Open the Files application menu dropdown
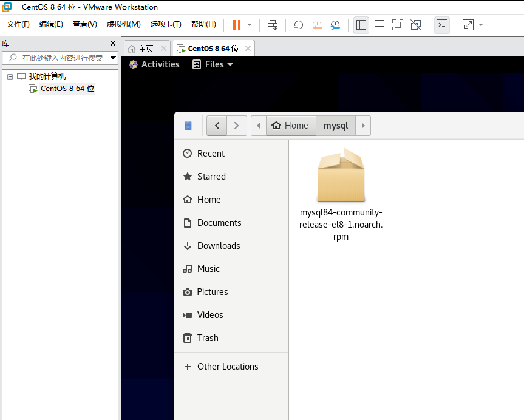The width and height of the screenshot is (524, 420). pos(213,64)
